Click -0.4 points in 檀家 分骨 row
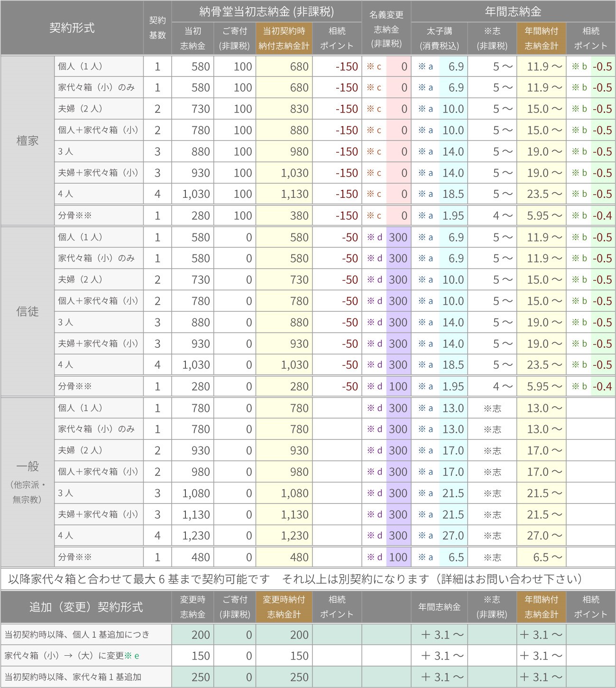Viewport: 616px width, 688px height. click(x=602, y=215)
